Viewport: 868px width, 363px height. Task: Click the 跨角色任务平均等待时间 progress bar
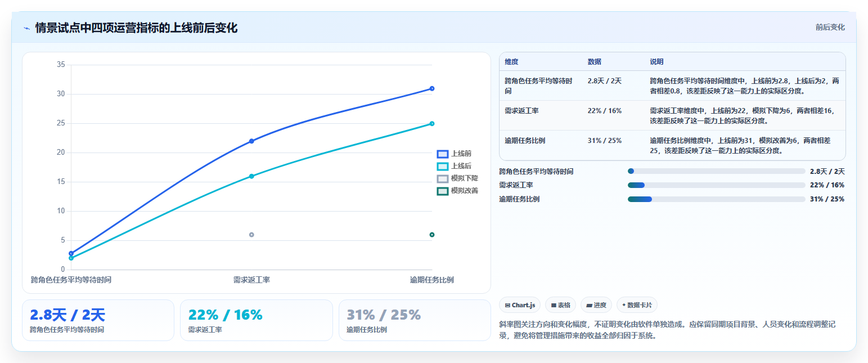(717, 171)
